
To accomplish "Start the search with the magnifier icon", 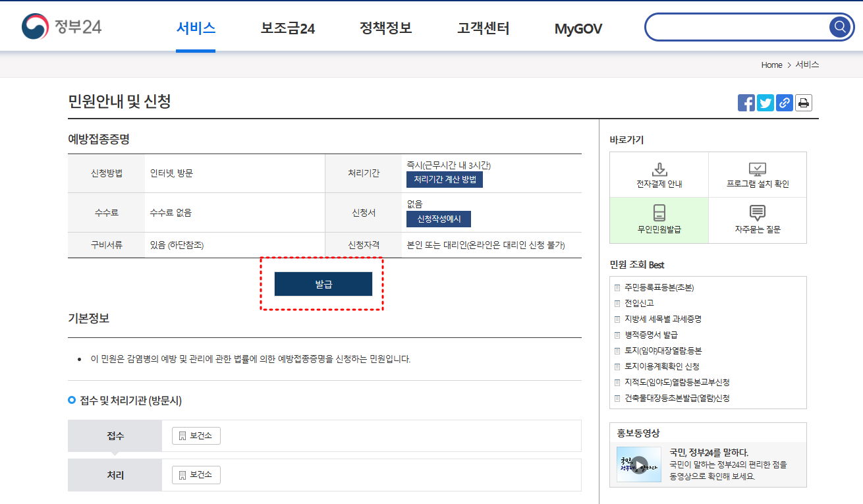I will [839, 27].
